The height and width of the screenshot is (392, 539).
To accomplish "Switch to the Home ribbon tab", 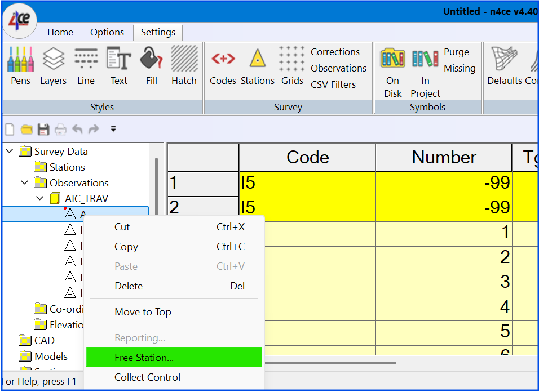I will click(x=60, y=32).
